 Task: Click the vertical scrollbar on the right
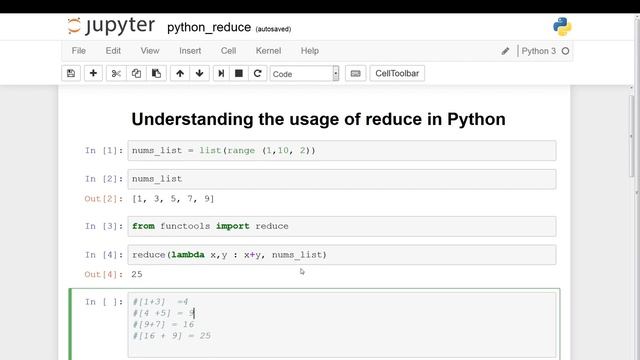tap(631, 137)
